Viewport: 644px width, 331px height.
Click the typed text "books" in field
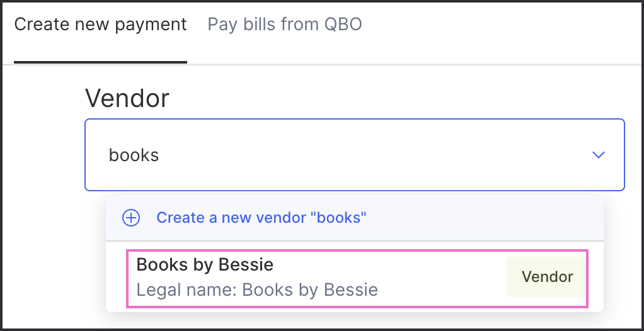tap(134, 155)
